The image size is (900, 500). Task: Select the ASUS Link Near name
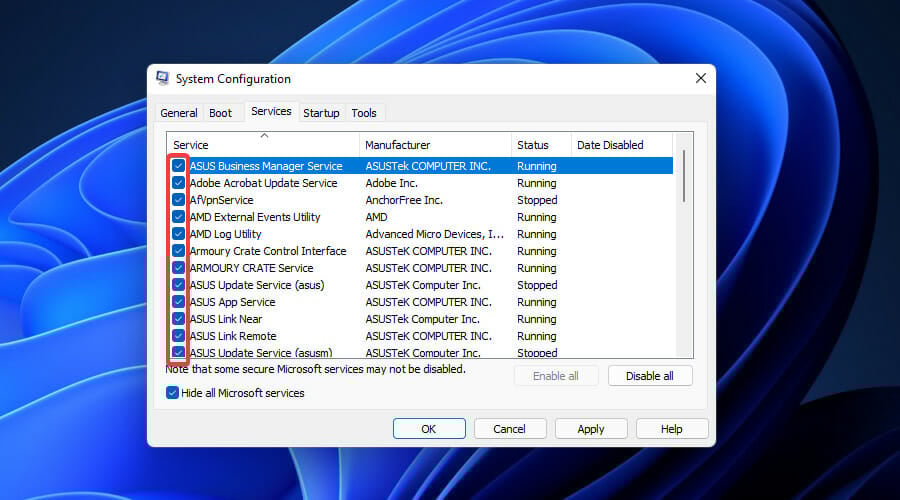point(226,319)
